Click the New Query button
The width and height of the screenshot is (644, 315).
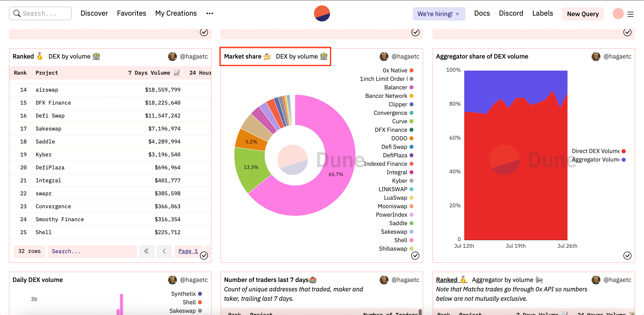point(583,14)
